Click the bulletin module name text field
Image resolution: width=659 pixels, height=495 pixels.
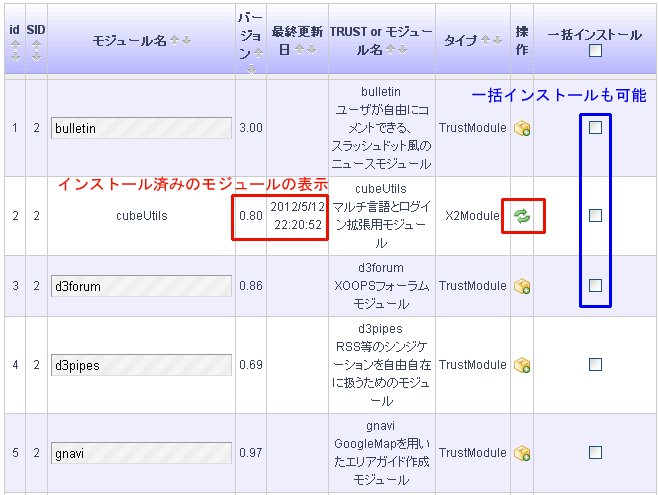click(141, 128)
